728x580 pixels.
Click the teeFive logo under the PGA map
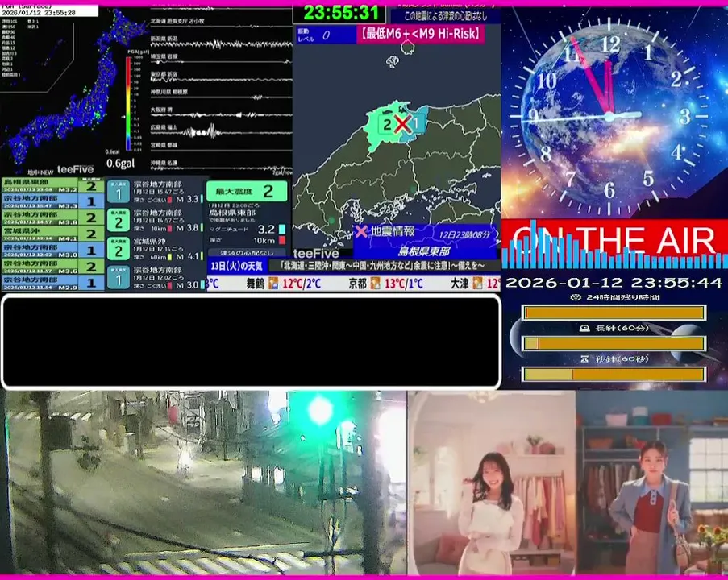pyautogui.click(x=75, y=169)
